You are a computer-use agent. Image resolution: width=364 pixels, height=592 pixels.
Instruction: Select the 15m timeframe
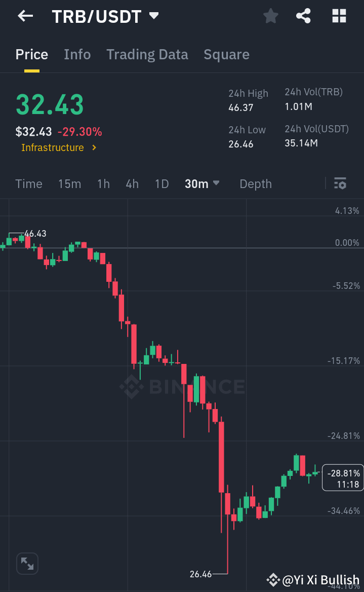click(70, 184)
